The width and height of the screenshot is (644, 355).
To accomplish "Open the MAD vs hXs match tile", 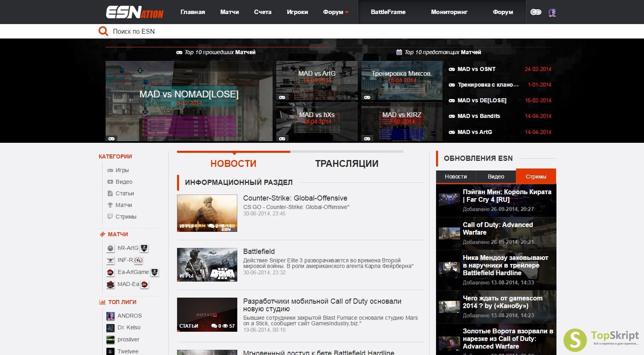I will point(317,122).
